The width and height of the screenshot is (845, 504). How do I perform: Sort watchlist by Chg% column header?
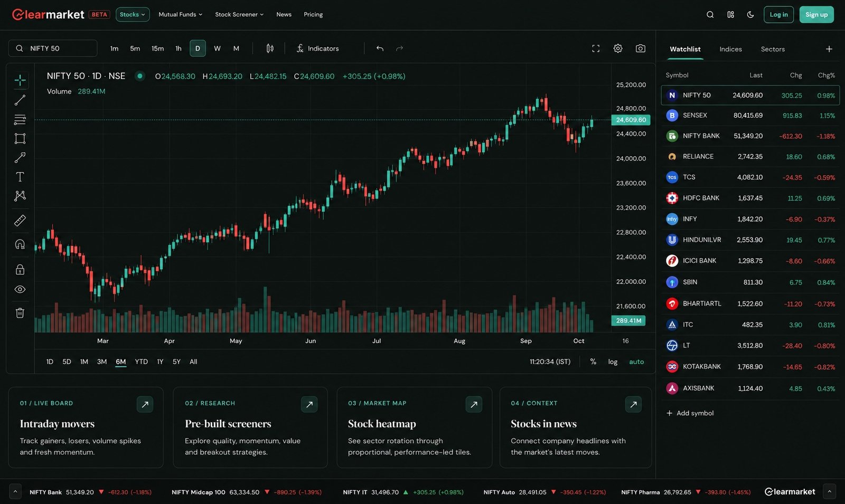826,75
